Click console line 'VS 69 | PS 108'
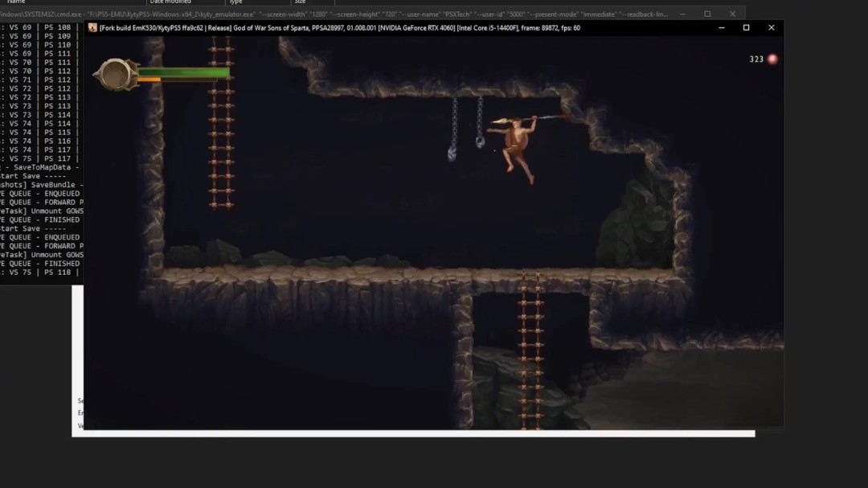Viewport: 868px width, 488px height. pos(39,27)
